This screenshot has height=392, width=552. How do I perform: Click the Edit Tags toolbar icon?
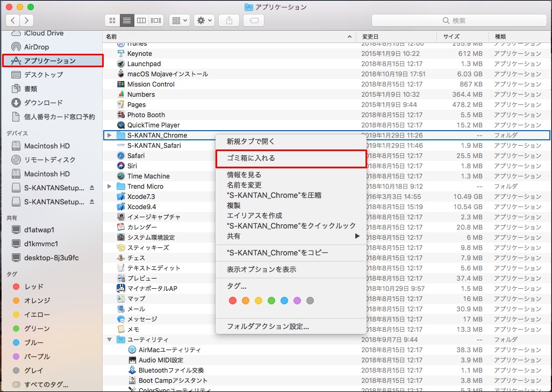click(253, 20)
